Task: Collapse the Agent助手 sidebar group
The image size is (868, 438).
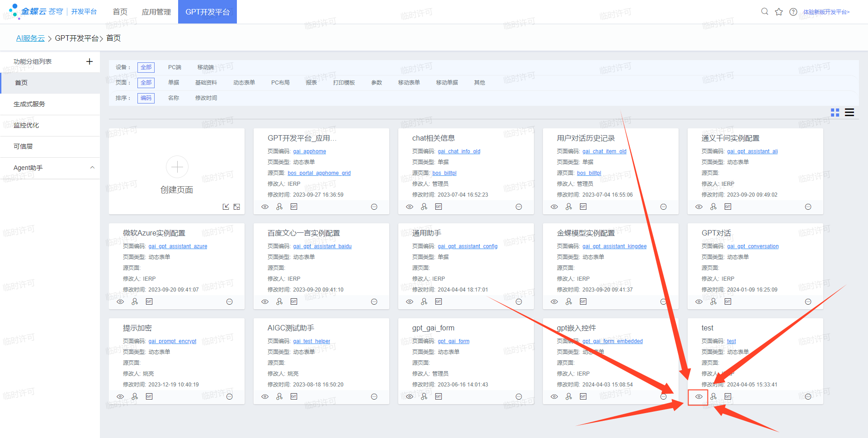Action: tap(92, 168)
